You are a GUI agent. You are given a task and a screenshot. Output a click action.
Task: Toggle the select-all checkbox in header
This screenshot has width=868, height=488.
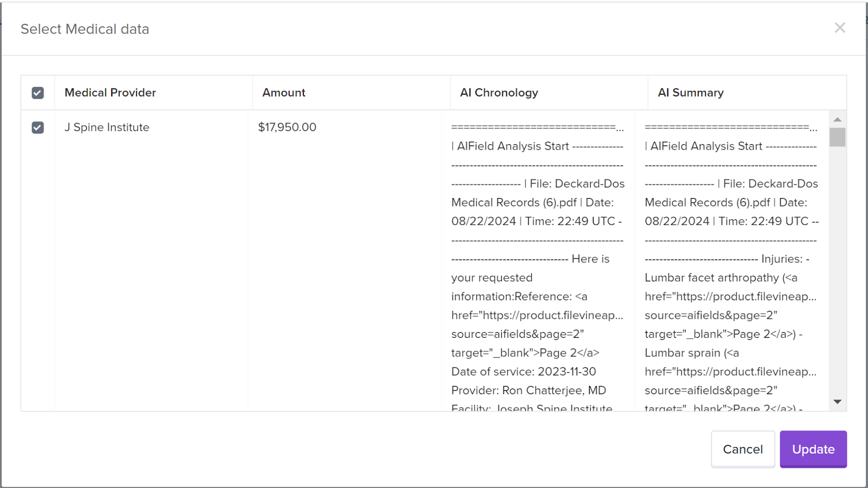point(37,93)
